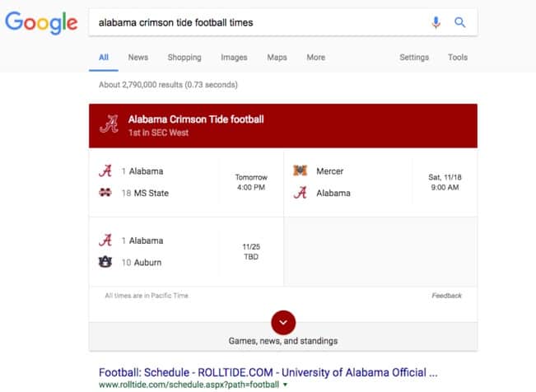Open the Tools search options

(x=458, y=58)
